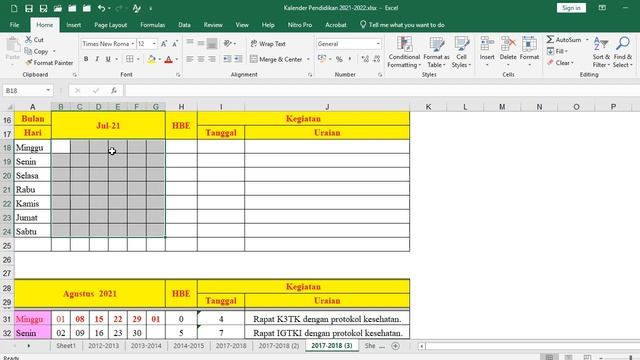Click column header H
Viewport: 640px width, 360px height.
[x=181, y=107]
